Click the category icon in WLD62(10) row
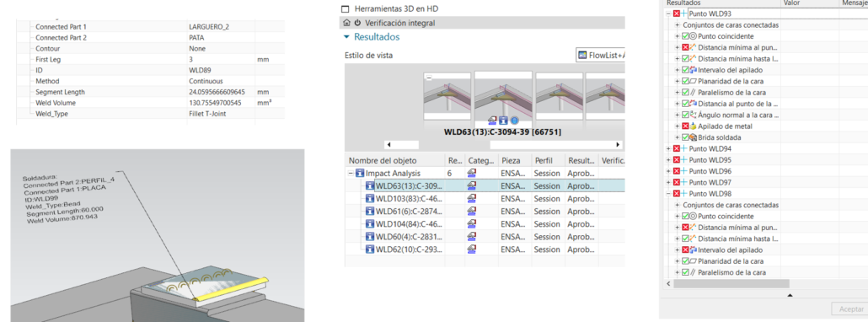 pyautogui.click(x=472, y=250)
